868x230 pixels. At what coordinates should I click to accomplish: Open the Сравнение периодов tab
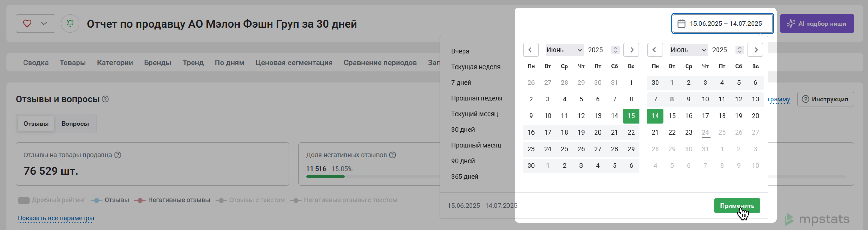tap(380, 63)
